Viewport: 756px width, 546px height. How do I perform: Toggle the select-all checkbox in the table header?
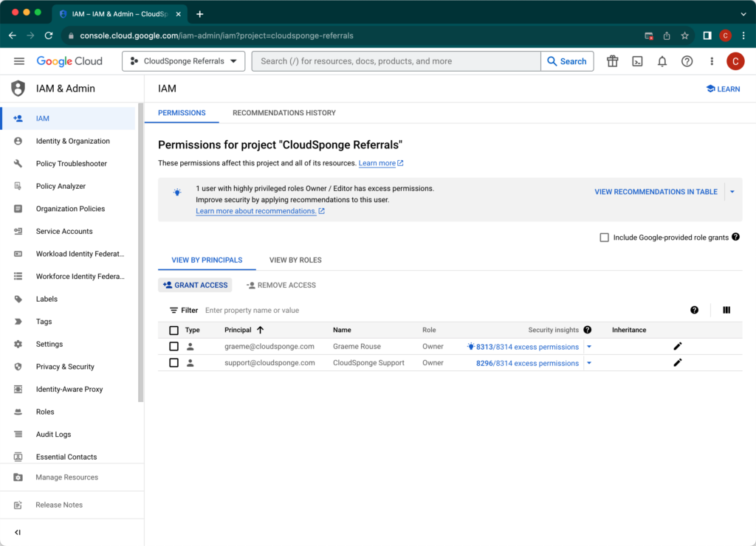[174, 330]
